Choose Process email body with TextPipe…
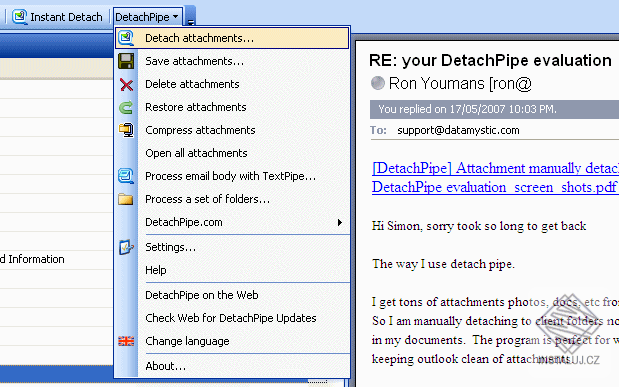The image size is (619, 387). click(232, 176)
